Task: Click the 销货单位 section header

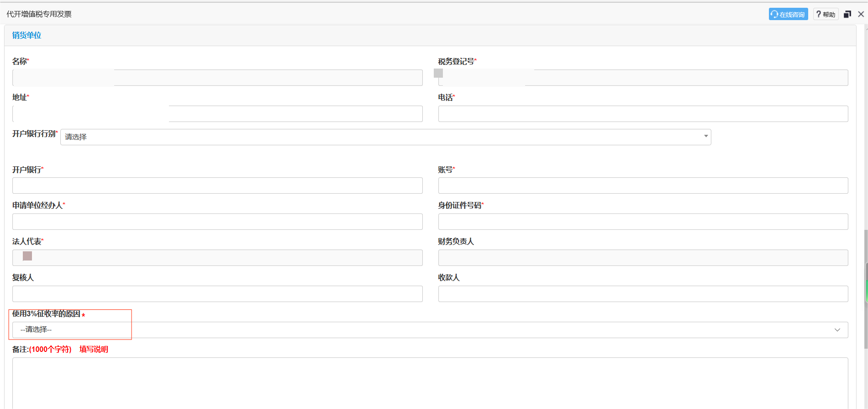Action: tap(26, 35)
